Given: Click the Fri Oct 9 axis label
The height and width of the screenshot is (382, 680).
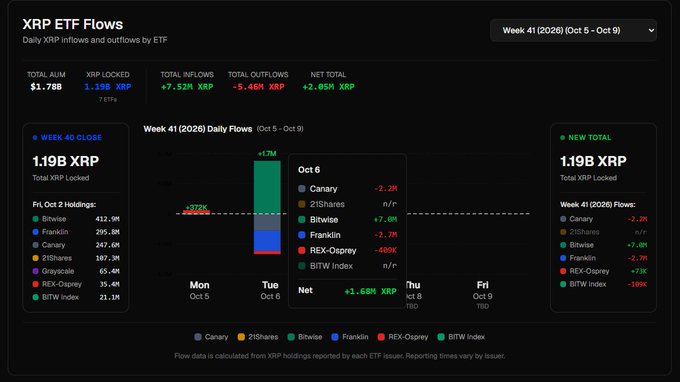Looking at the screenshot, I should pyautogui.click(x=482, y=290).
